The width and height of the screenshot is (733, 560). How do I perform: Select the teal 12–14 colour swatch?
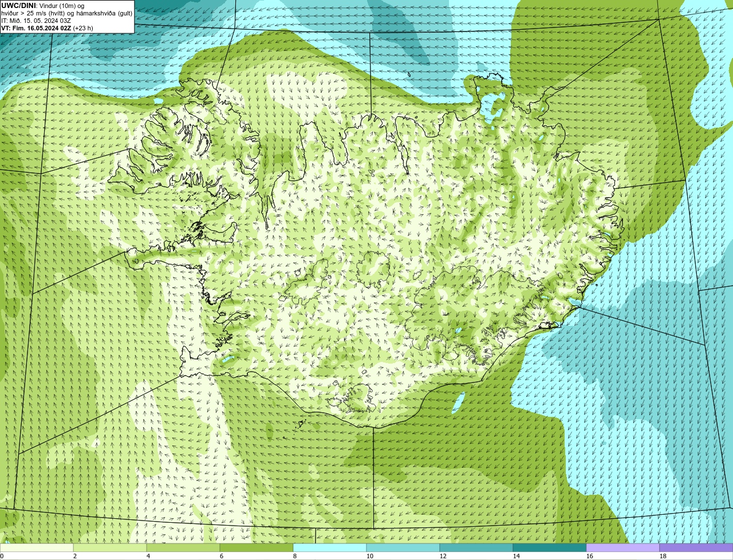pyautogui.click(x=476, y=548)
